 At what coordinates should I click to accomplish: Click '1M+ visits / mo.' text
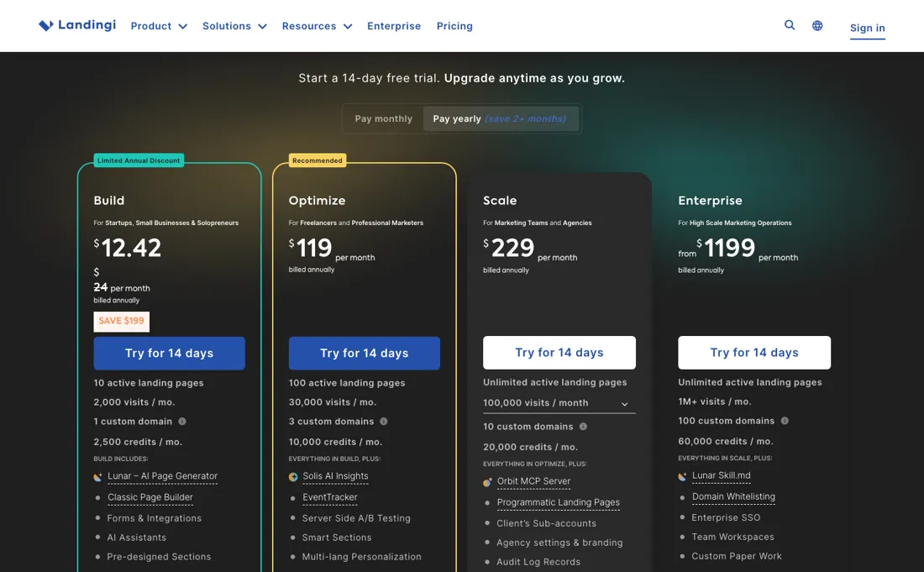click(x=715, y=401)
